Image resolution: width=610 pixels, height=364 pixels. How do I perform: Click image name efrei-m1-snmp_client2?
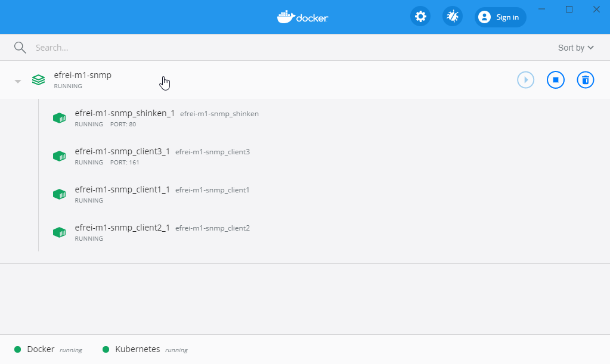click(x=212, y=228)
